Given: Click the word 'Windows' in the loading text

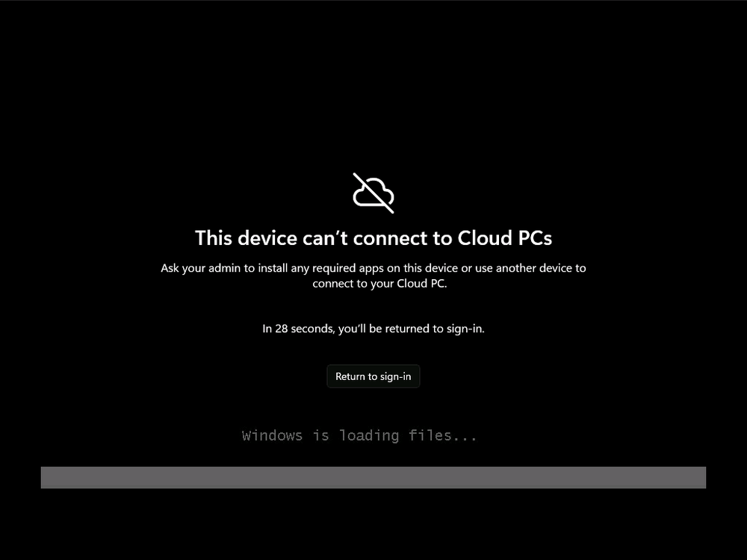Looking at the screenshot, I should [x=272, y=436].
